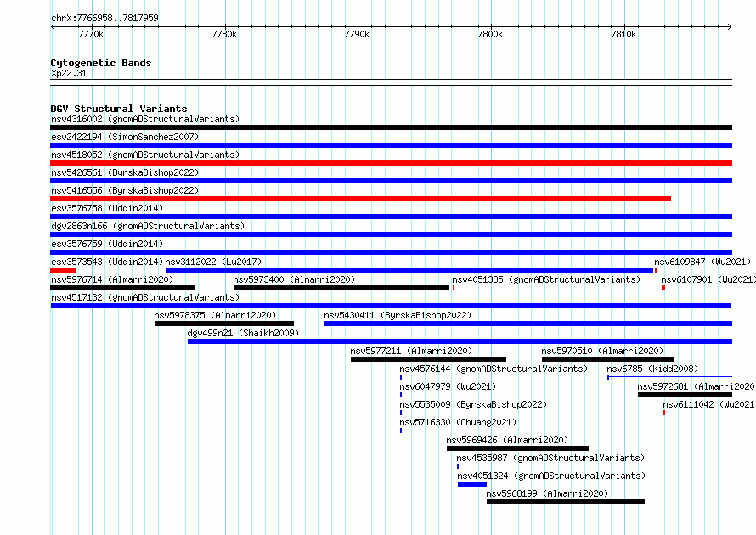Select the nsv6047979 Wu2021 label
This screenshot has height=535, width=756.
(448, 386)
